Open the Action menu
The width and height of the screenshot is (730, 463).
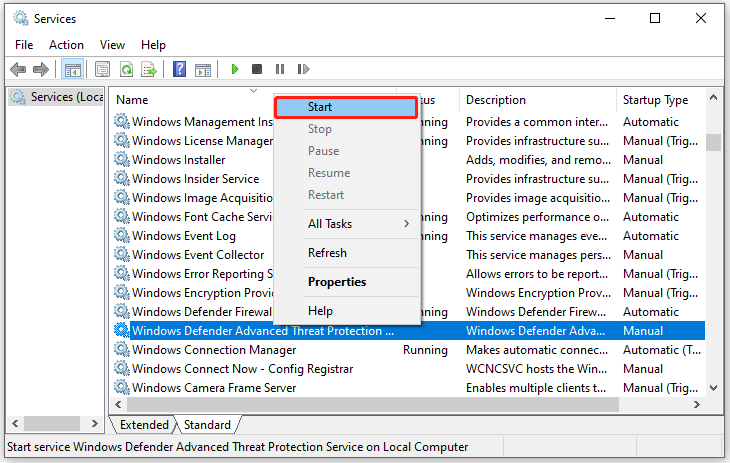coord(66,45)
